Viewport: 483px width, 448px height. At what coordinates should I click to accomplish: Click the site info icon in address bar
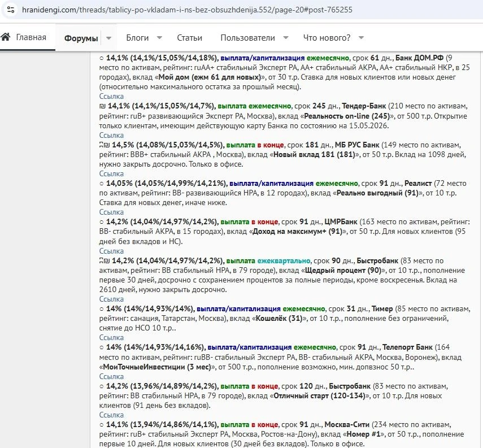(x=11, y=10)
